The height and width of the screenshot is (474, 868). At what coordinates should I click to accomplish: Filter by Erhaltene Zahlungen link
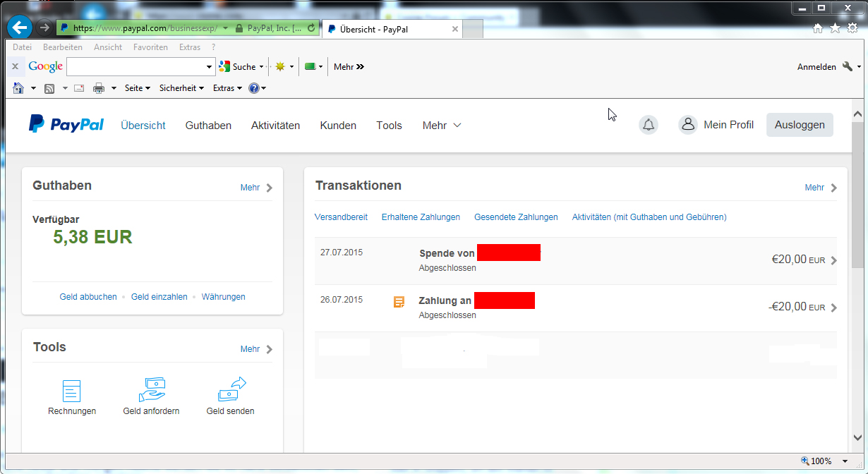421,217
